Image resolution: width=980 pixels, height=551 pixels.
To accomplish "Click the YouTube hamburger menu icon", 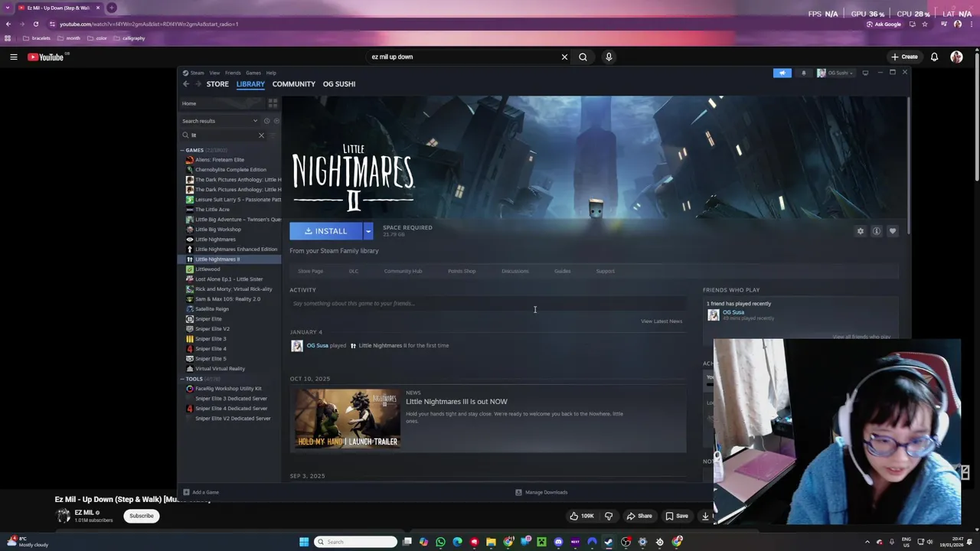I will coord(13,57).
